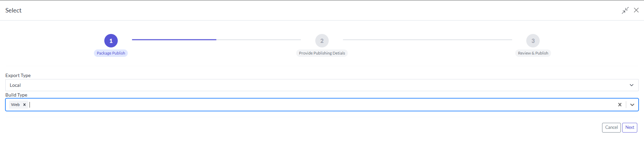
Task: Click the progress line between steps 1 and 2
Action: point(216,40)
